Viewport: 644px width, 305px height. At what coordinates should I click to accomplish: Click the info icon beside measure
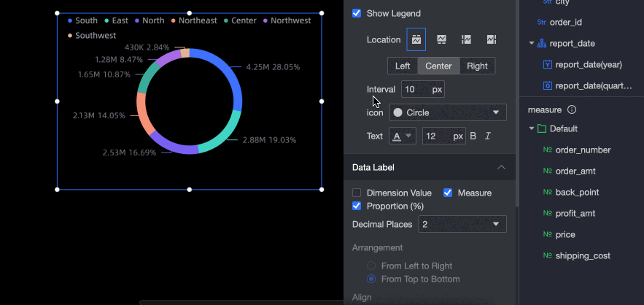[x=572, y=109]
